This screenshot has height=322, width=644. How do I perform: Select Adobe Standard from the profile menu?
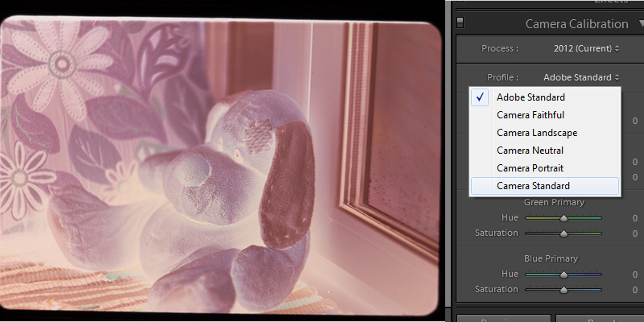[545, 97]
